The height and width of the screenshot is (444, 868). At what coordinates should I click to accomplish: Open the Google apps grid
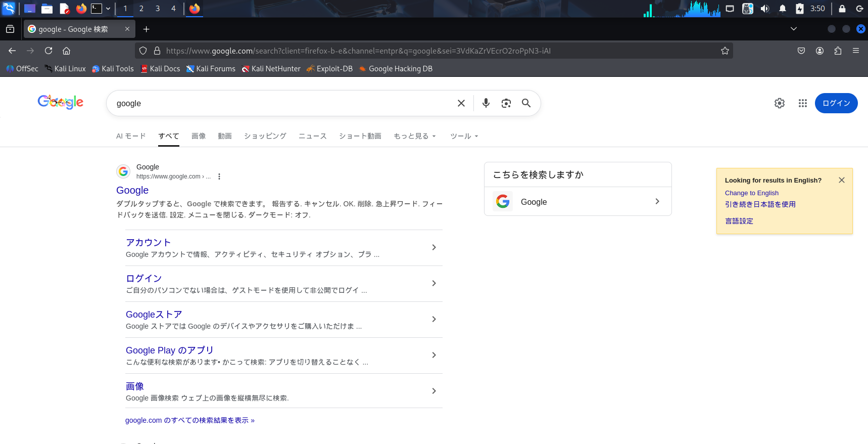coord(802,103)
